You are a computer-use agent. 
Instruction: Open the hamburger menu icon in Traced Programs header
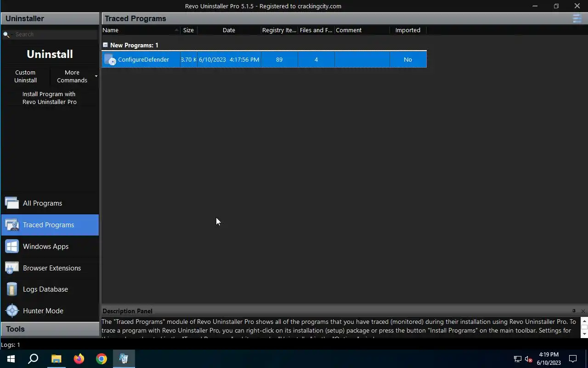coord(577,18)
